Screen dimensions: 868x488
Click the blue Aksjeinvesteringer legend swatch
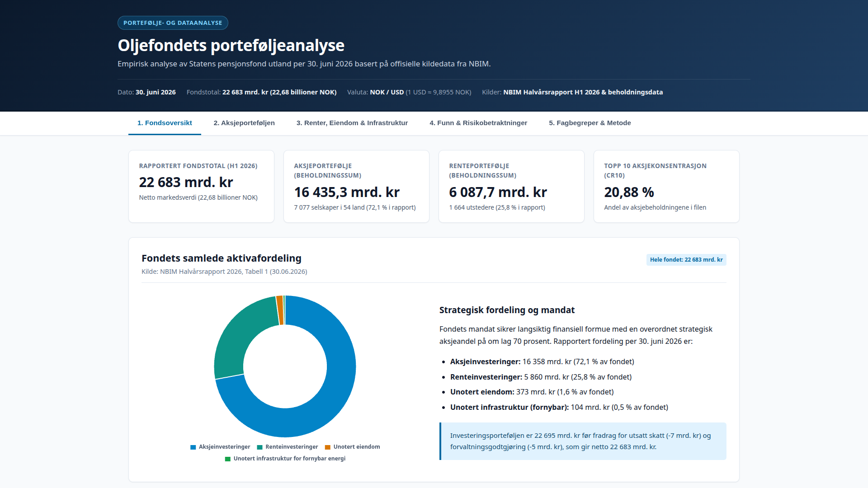point(193,447)
